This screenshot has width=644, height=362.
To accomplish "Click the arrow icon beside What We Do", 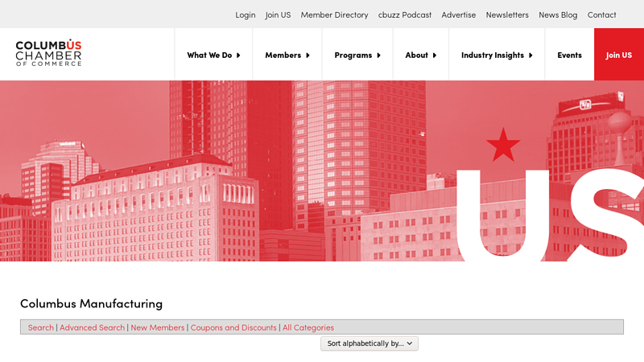I will pos(238,56).
